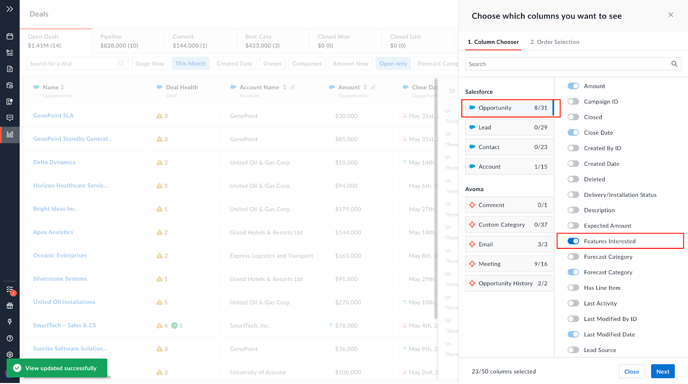Select the Avoma Comment category
688x384 pixels.
click(x=509, y=205)
